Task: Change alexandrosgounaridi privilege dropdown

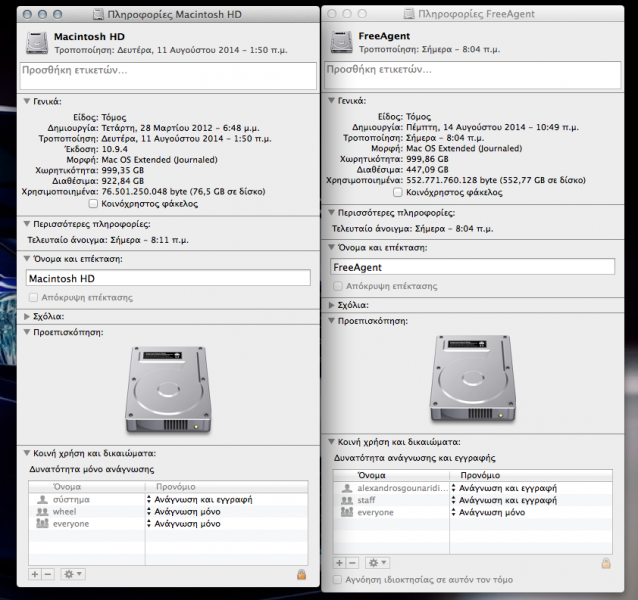Action: pos(504,488)
